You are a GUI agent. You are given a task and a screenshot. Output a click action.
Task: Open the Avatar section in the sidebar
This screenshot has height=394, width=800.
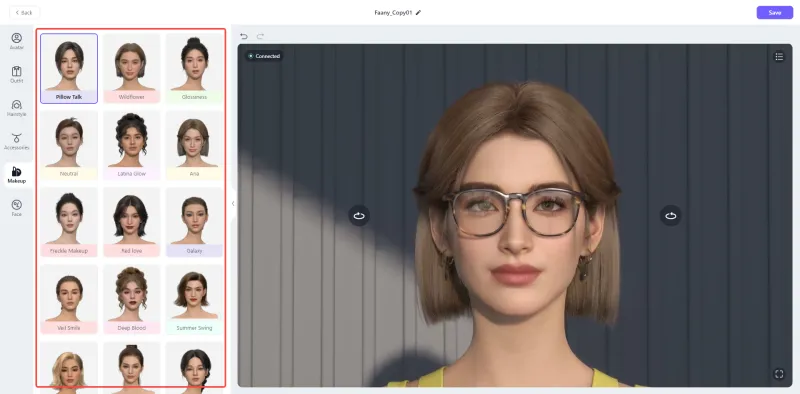click(x=17, y=41)
